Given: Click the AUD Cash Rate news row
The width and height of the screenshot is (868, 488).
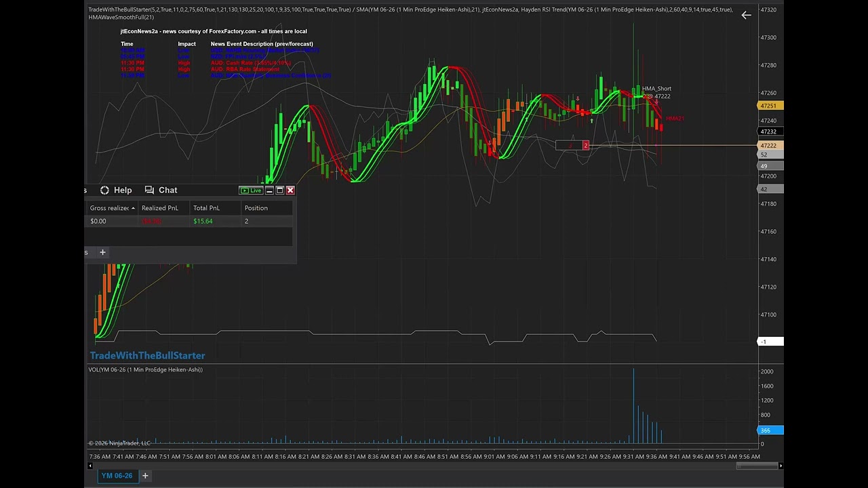Looking at the screenshot, I should [206, 63].
